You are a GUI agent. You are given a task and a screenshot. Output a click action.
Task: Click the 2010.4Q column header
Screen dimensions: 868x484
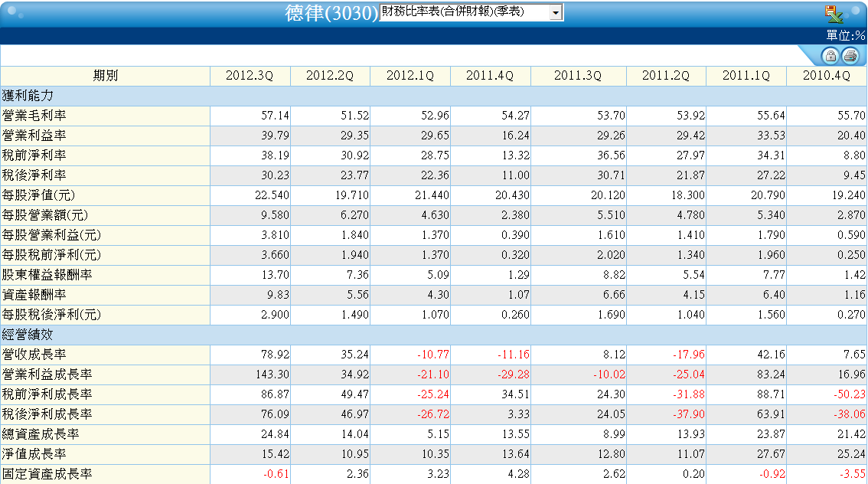click(x=827, y=76)
